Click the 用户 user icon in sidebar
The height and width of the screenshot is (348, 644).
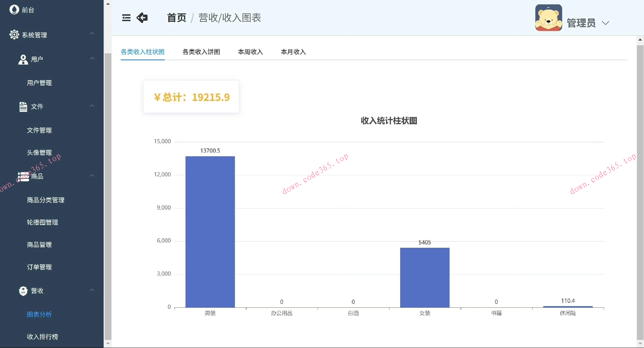pos(23,59)
